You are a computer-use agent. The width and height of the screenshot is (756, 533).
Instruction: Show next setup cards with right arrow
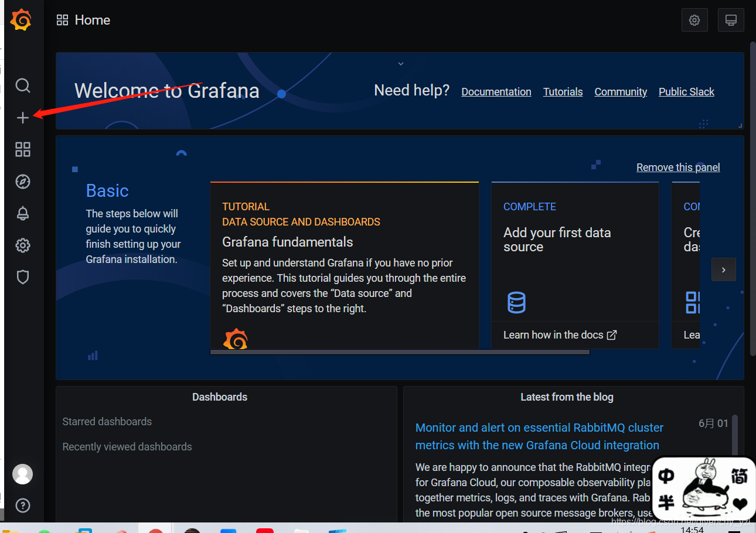[724, 269]
